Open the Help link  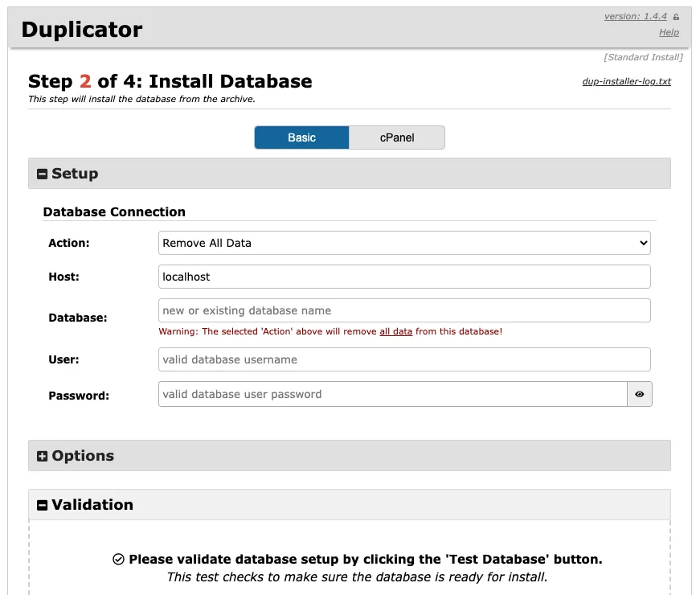tap(669, 32)
